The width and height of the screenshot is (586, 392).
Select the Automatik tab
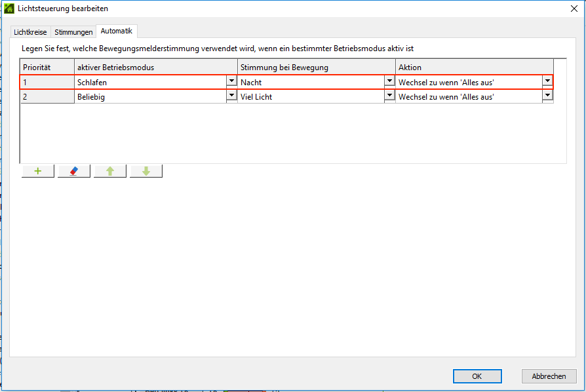pyautogui.click(x=117, y=31)
